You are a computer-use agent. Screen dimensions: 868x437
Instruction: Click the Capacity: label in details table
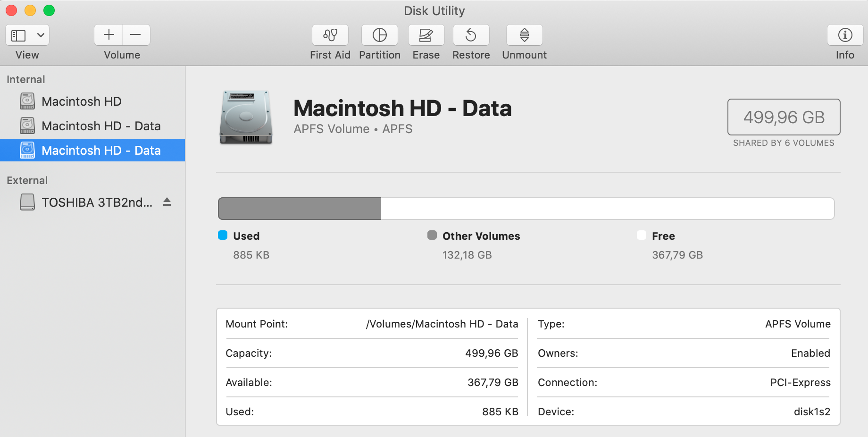(x=249, y=353)
